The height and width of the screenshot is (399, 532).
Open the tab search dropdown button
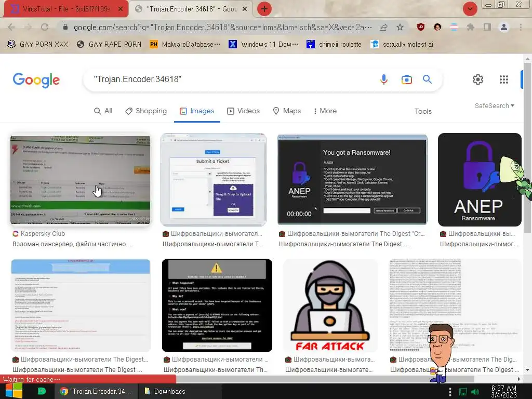(x=470, y=9)
